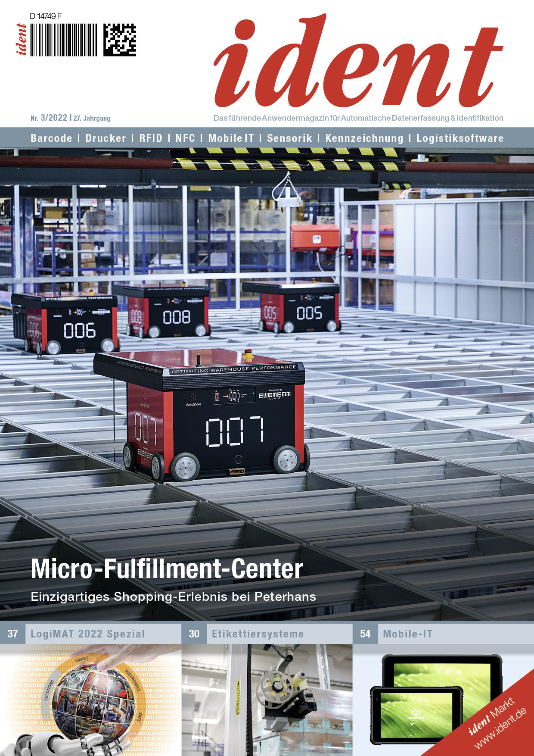Click the red box hanging in the background
The width and height of the screenshot is (534, 756).
pos(315,238)
